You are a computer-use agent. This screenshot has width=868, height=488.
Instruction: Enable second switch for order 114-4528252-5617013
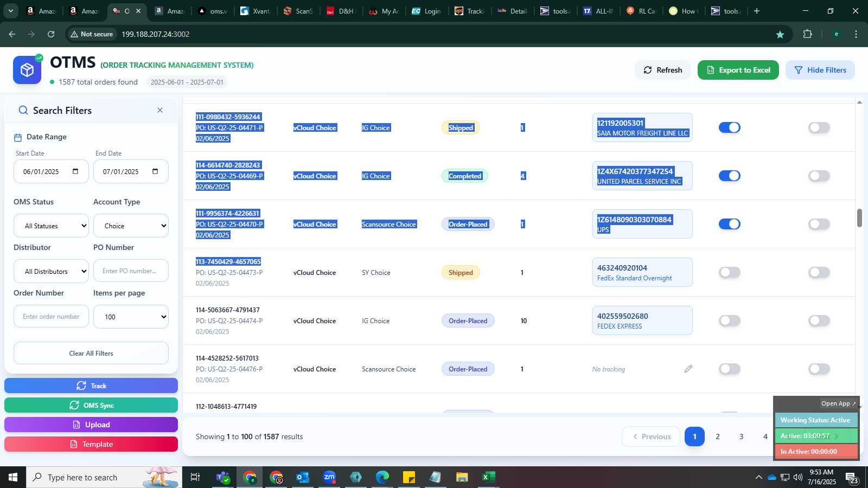point(819,369)
